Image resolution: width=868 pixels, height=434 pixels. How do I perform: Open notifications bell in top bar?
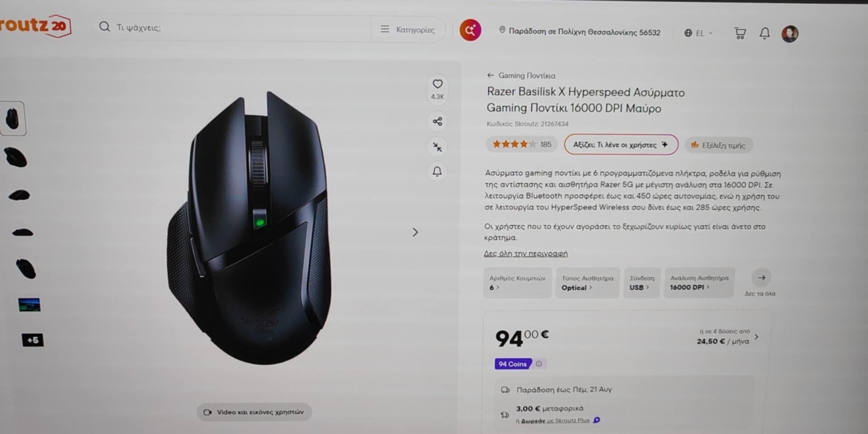tap(764, 33)
